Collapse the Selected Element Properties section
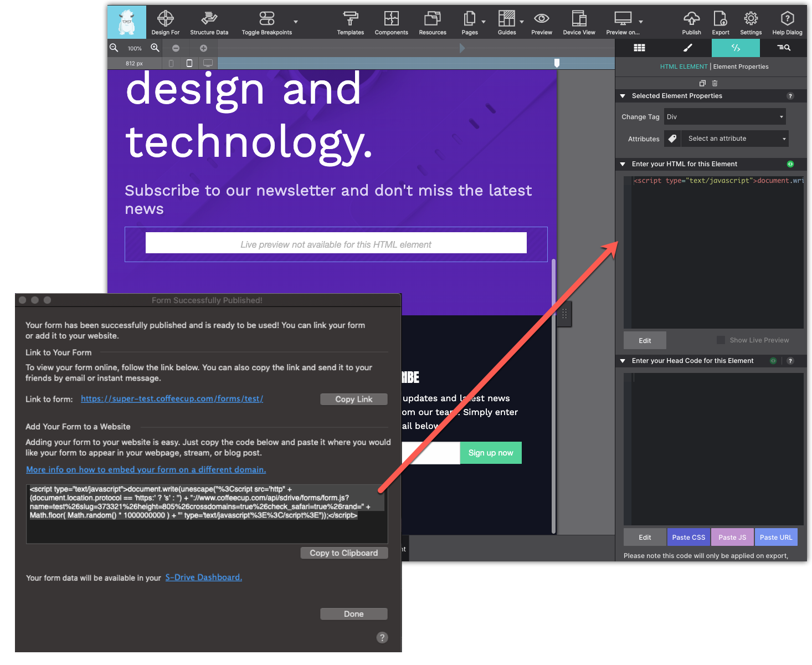812x665 pixels. coord(623,96)
